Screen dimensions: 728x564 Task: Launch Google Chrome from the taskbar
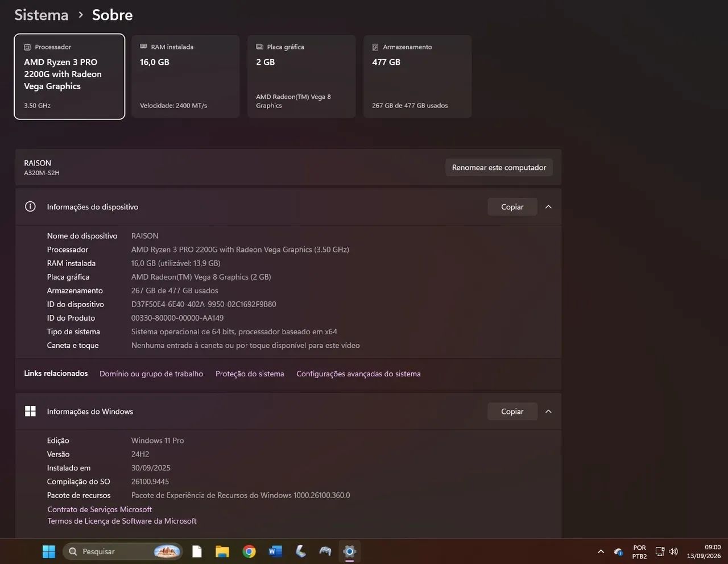click(249, 551)
